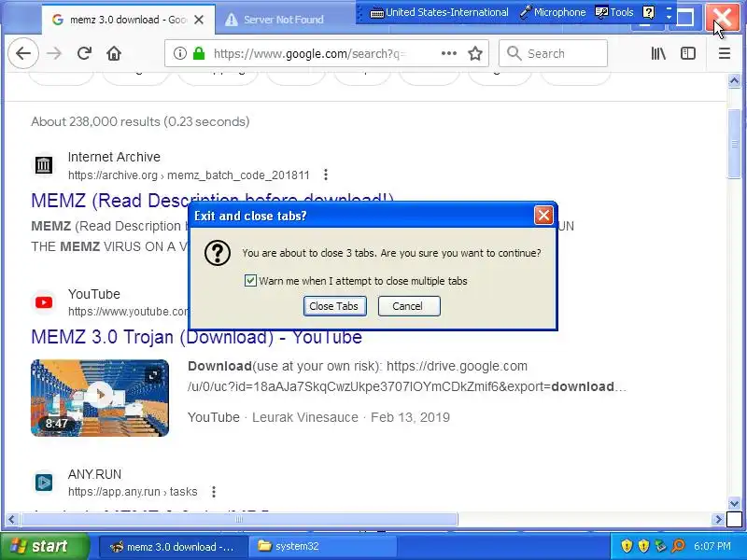Open the MEMZ Read Description archive link
This screenshot has height=560, width=747.
(212, 201)
